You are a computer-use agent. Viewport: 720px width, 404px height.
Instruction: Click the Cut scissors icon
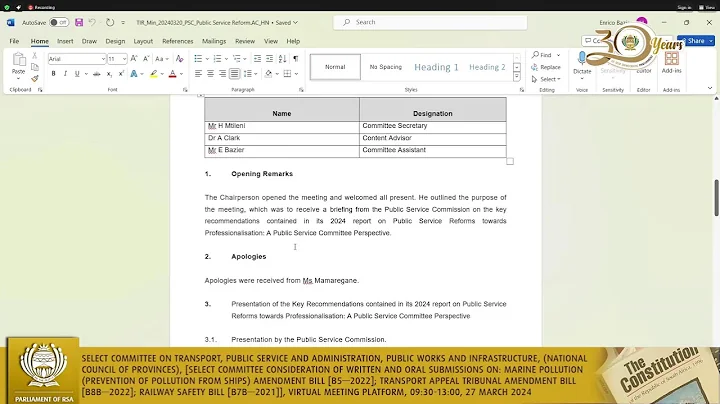click(34, 56)
